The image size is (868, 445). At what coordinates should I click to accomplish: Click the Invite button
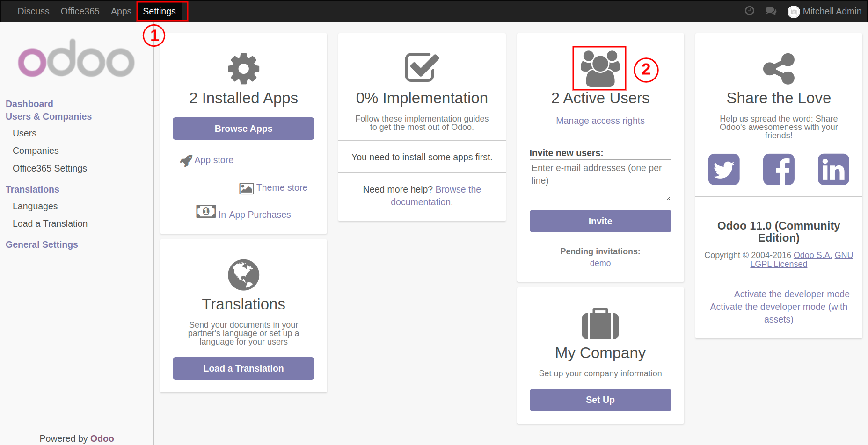(x=600, y=221)
